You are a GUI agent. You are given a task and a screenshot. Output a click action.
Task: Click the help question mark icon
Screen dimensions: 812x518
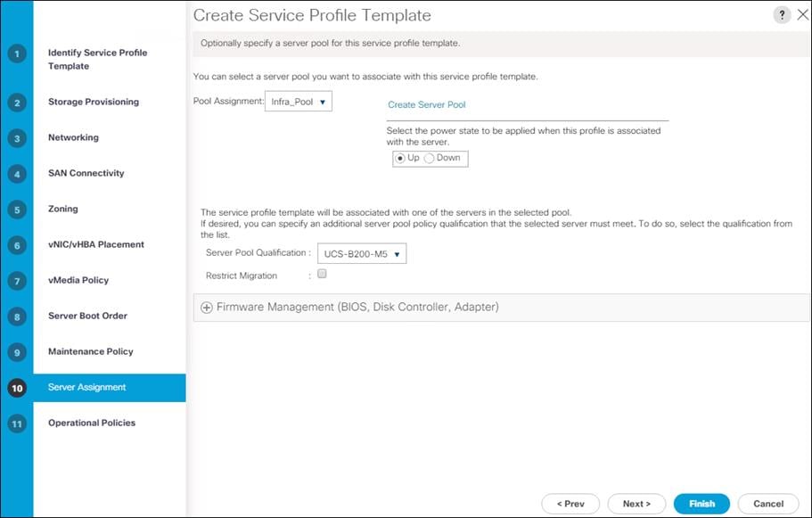782,16
